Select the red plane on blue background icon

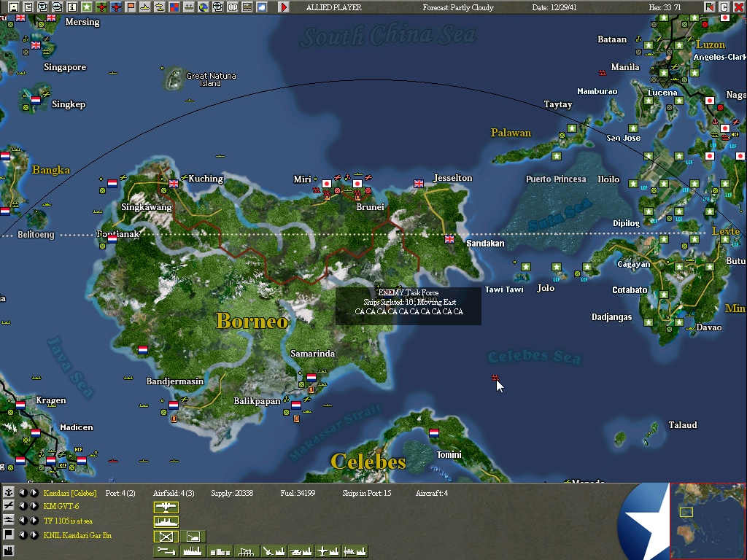tap(116, 7)
